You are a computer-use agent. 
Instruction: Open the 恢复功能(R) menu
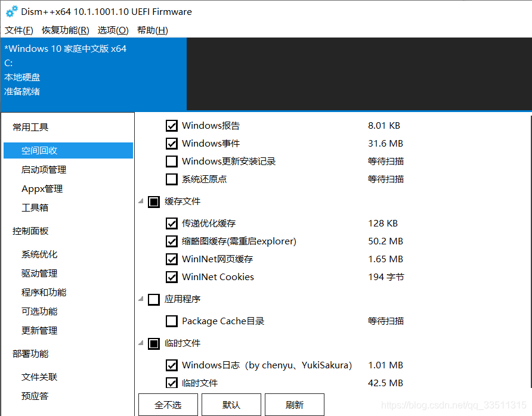coord(66,30)
